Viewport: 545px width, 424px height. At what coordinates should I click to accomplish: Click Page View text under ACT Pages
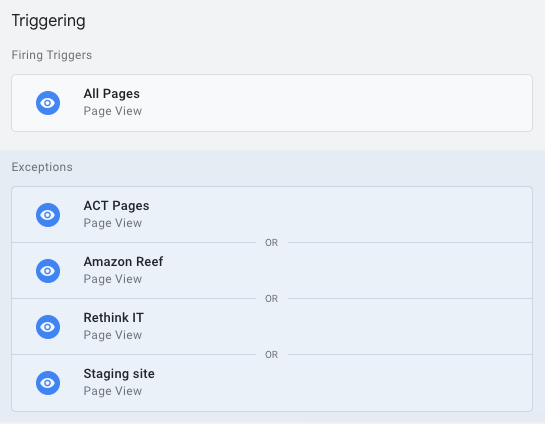pos(113,223)
